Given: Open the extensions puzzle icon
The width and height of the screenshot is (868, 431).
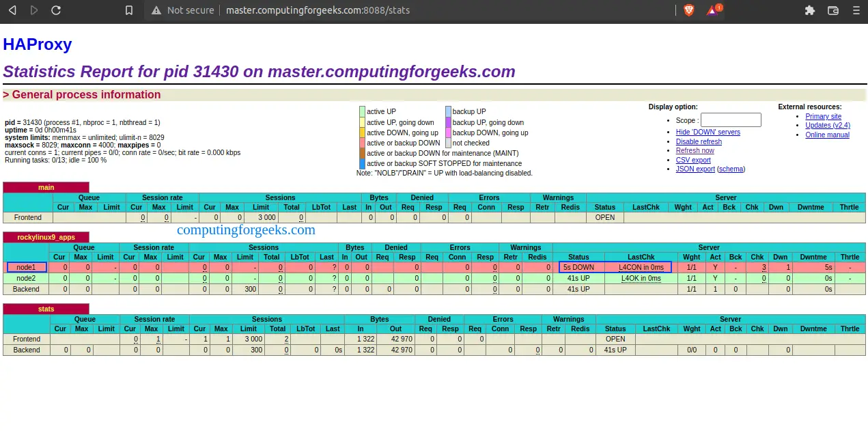Looking at the screenshot, I should (x=810, y=10).
